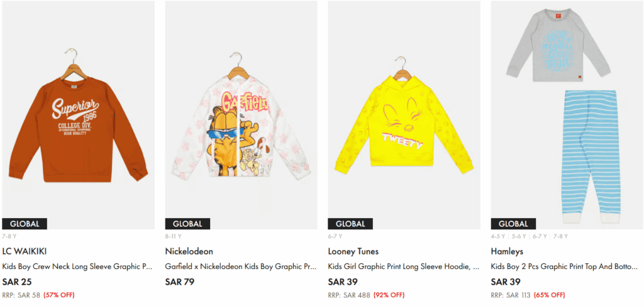Open Garfield x Nickelodeon Kids Boy title
The height and width of the screenshot is (306, 644).
241,266
